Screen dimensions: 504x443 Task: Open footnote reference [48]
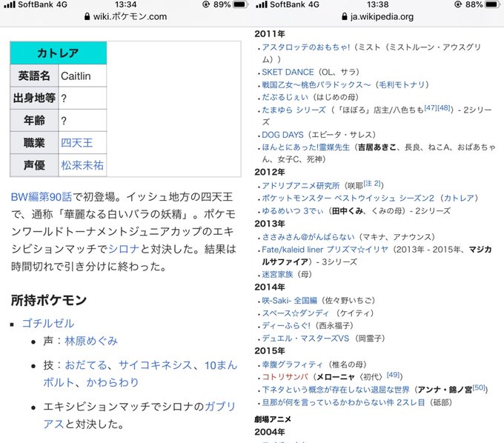pos(444,108)
